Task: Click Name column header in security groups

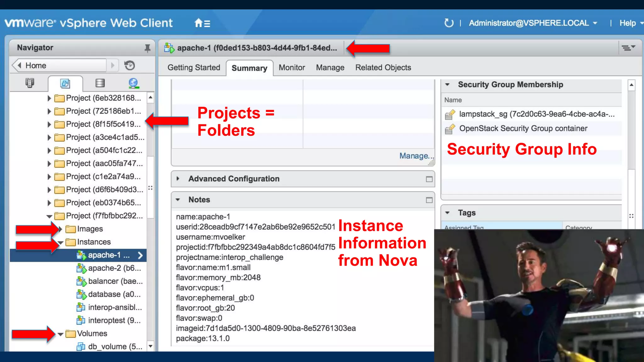Action: click(453, 100)
